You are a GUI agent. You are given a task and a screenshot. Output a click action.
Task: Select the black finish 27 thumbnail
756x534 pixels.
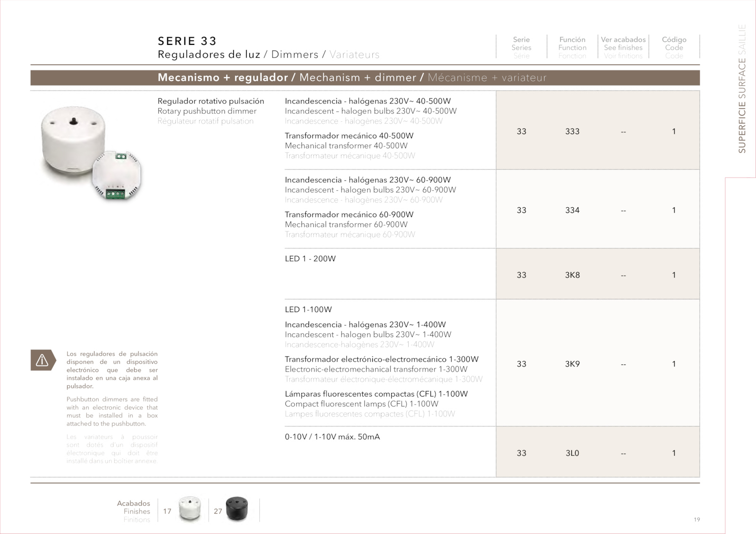coord(237,509)
